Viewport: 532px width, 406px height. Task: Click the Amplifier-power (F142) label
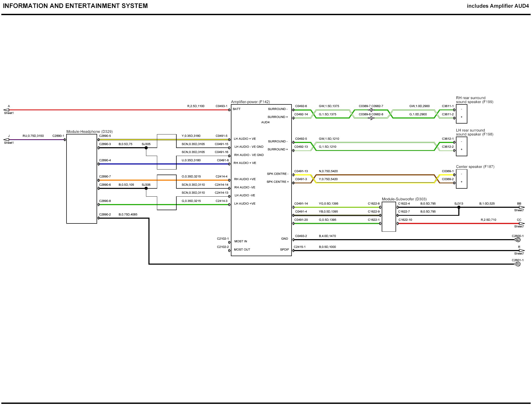[250, 102]
